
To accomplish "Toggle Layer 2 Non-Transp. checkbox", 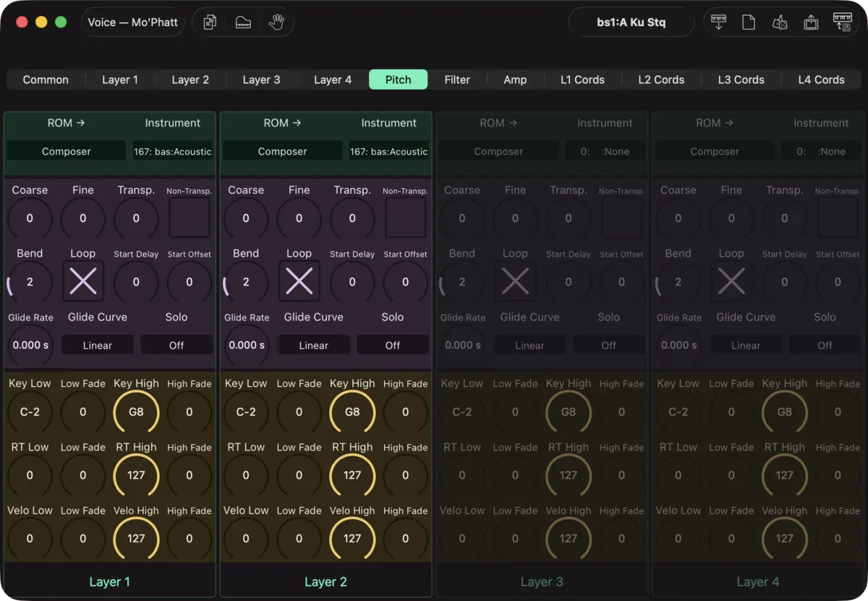I will tap(406, 218).
